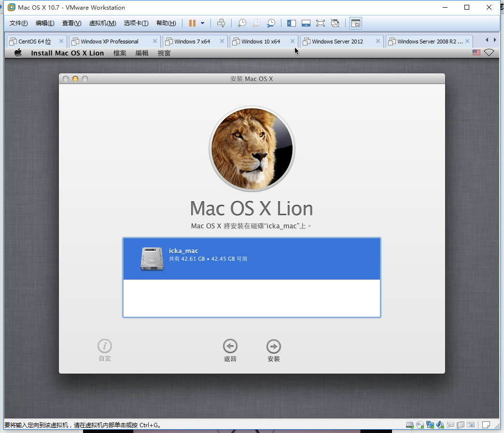Send Ctrl+Alt+Del to the virtual machine

(221, 23)
